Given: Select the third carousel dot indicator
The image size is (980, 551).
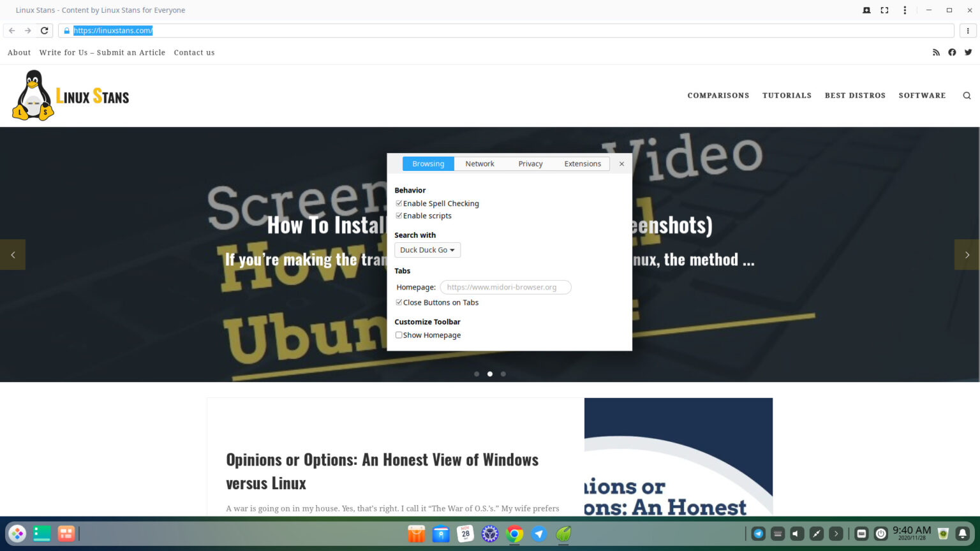Looking at the screenshot, I should coord(503,374).
